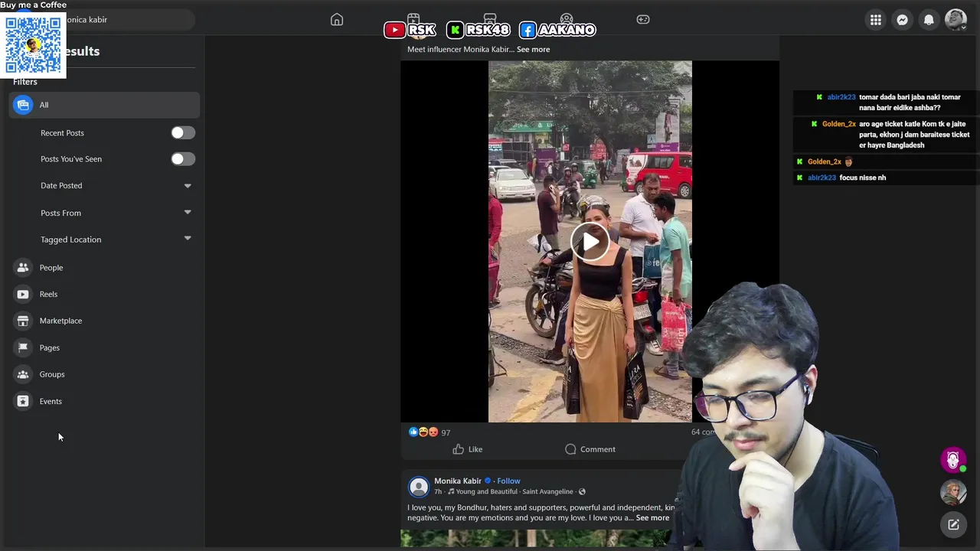Play the video with the center play button
The height and width of the screenshot is (551, 980).
pos(590,242)
